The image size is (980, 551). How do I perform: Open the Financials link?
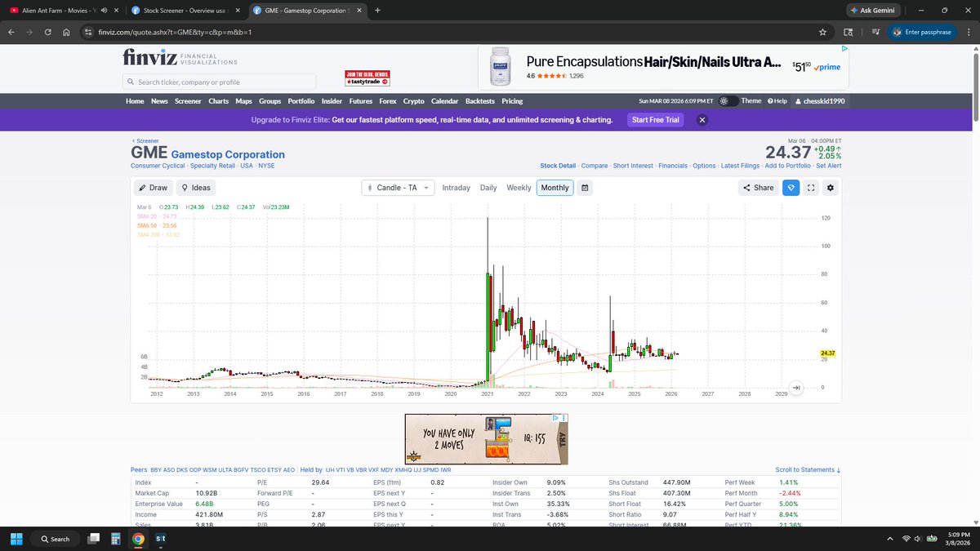click(673, 166)
